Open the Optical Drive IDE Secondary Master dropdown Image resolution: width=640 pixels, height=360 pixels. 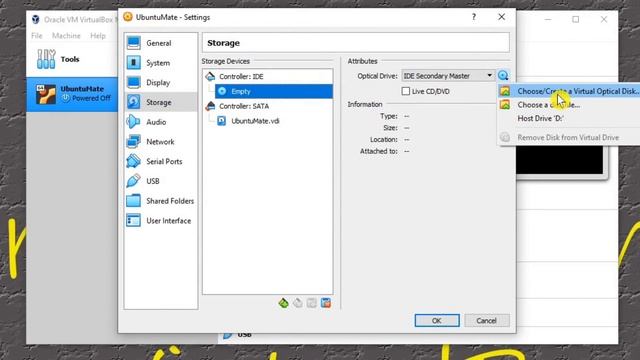[448, 76]
